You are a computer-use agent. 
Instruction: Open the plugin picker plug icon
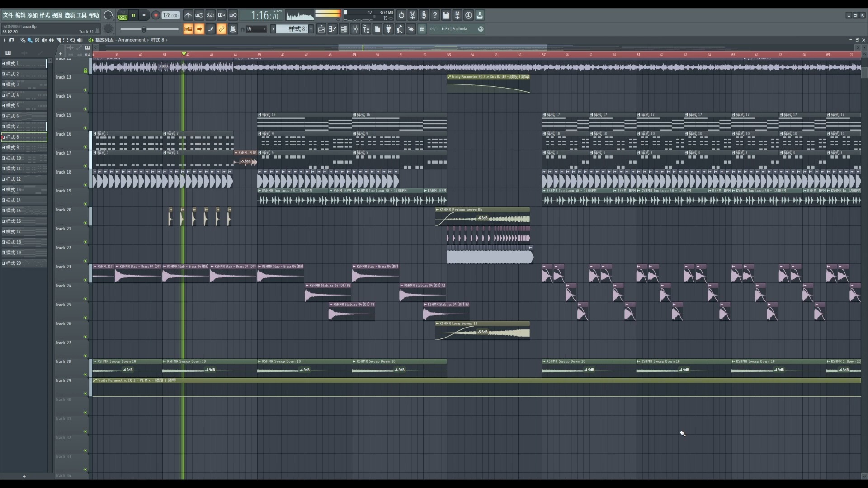(x=388, y=29)
